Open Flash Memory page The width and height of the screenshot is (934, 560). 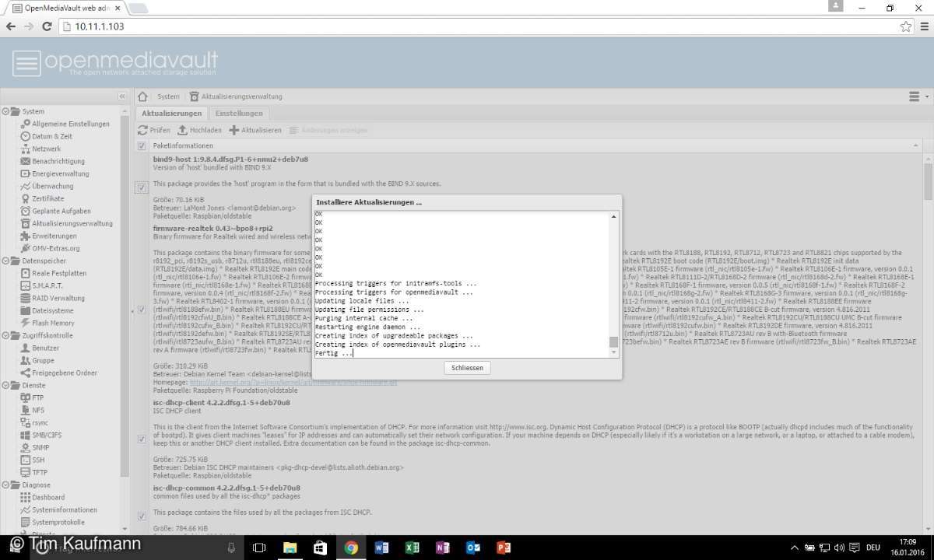pos(53,323)
